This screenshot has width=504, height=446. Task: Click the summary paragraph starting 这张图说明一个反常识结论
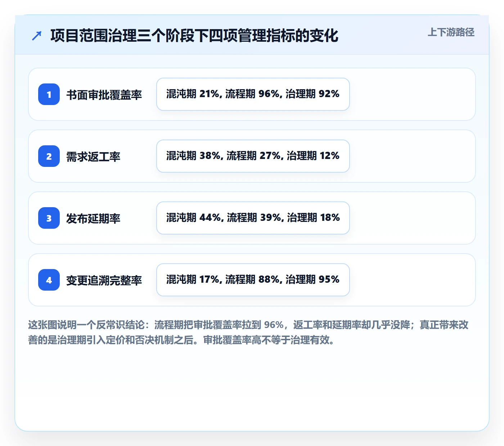(248, 332)
